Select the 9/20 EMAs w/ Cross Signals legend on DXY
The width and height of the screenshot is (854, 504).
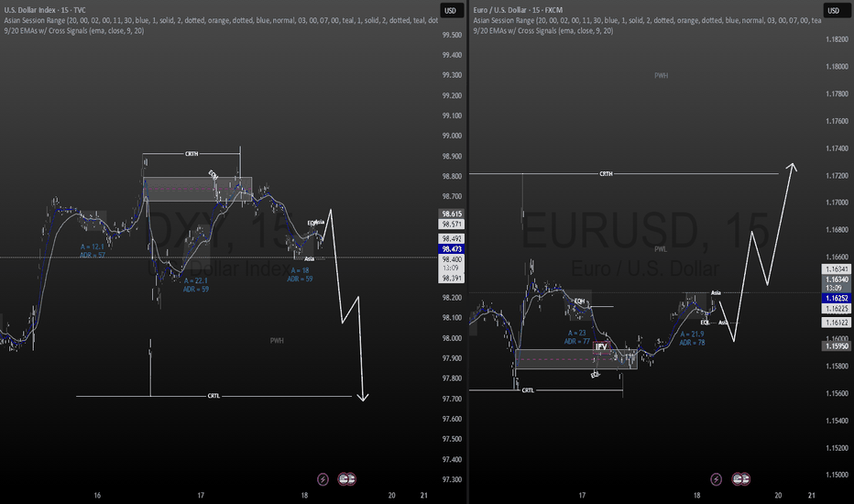(x=74, y=30)
